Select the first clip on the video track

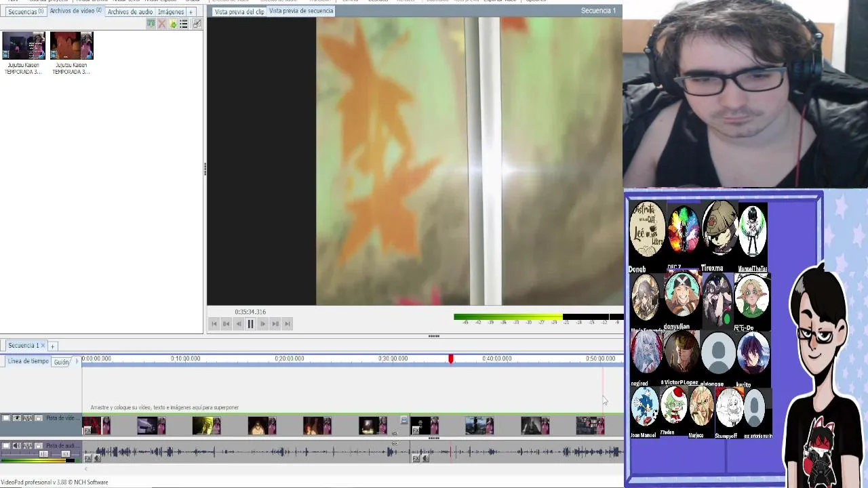coord(96,426)
